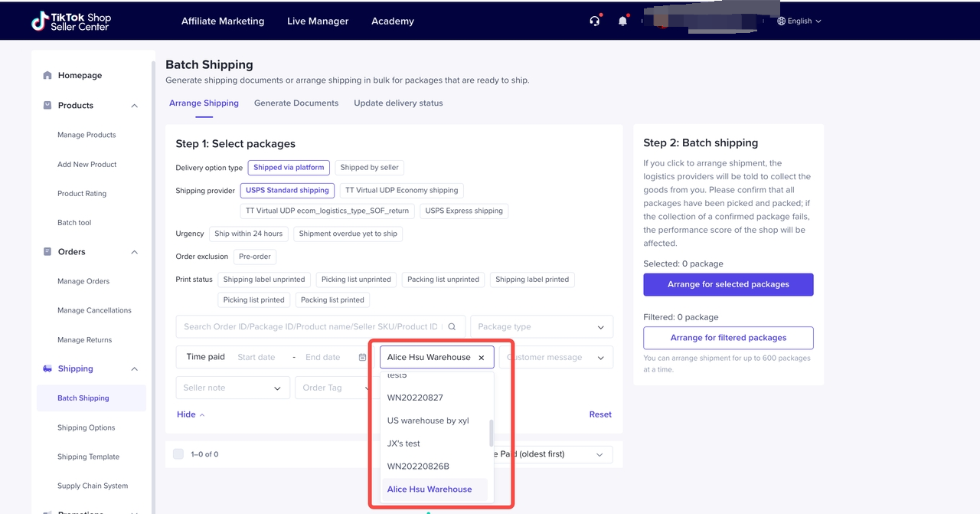Switch to the Generate Documents tab
Screen dimensions: 980x514
pos(296,103)
